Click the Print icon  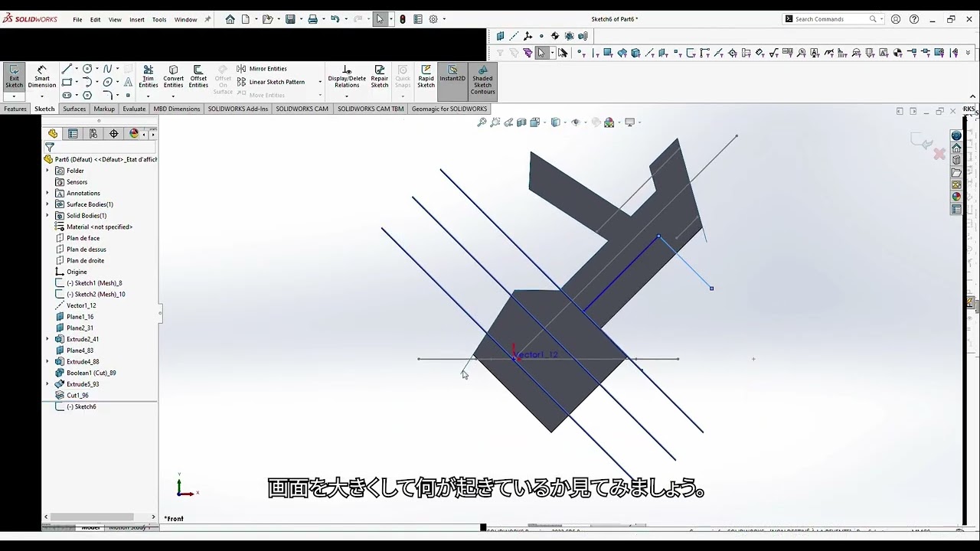click(x=312, y=19)
